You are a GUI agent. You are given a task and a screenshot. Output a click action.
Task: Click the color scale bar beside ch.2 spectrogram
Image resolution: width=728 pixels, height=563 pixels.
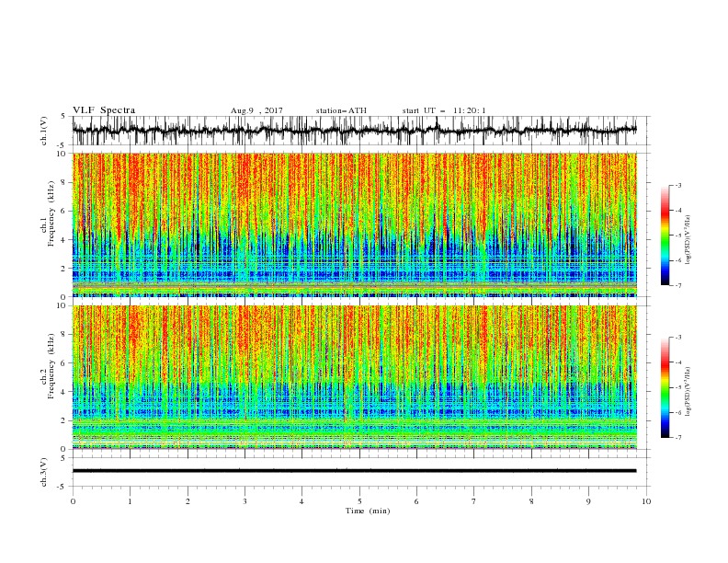(665, 387)
